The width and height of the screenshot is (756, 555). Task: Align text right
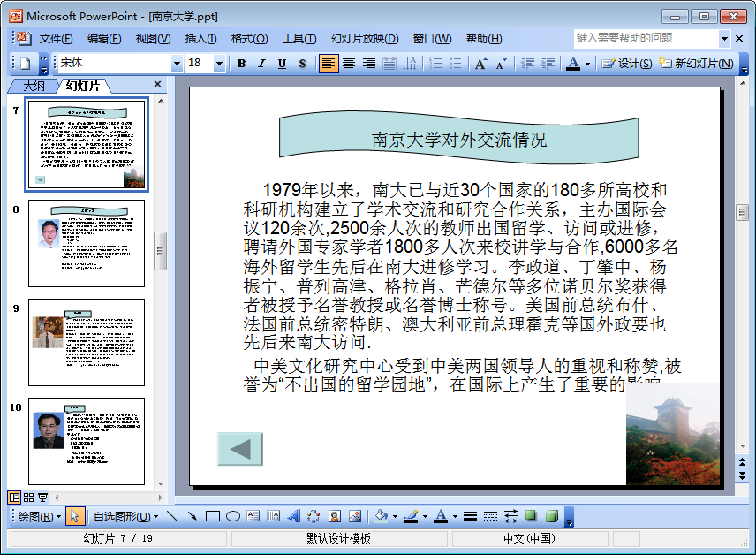[x=369, y=64]
